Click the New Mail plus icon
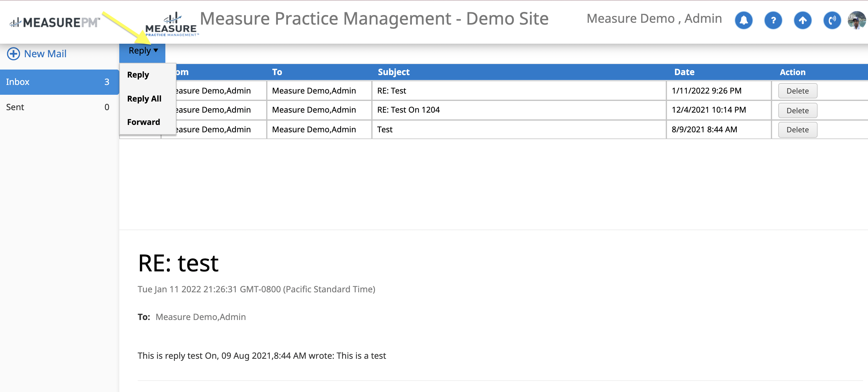This screenshot has width=868, height=392. 14,54
